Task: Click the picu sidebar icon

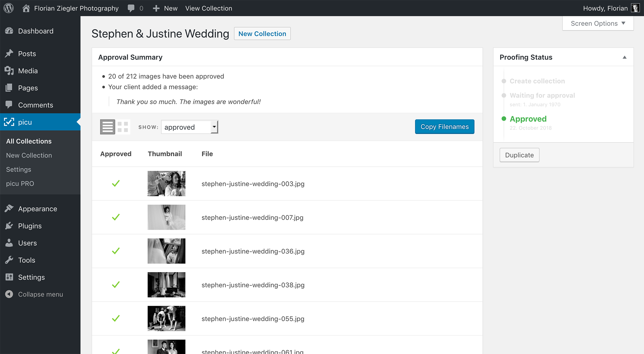Action: pyautogui.click(x=9, y=122)
